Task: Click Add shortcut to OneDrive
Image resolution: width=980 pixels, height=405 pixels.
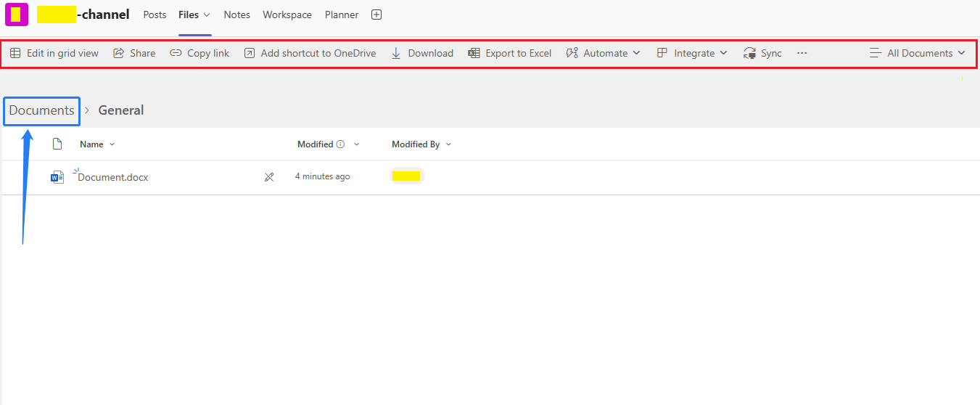Action: [x=310, y=53]
